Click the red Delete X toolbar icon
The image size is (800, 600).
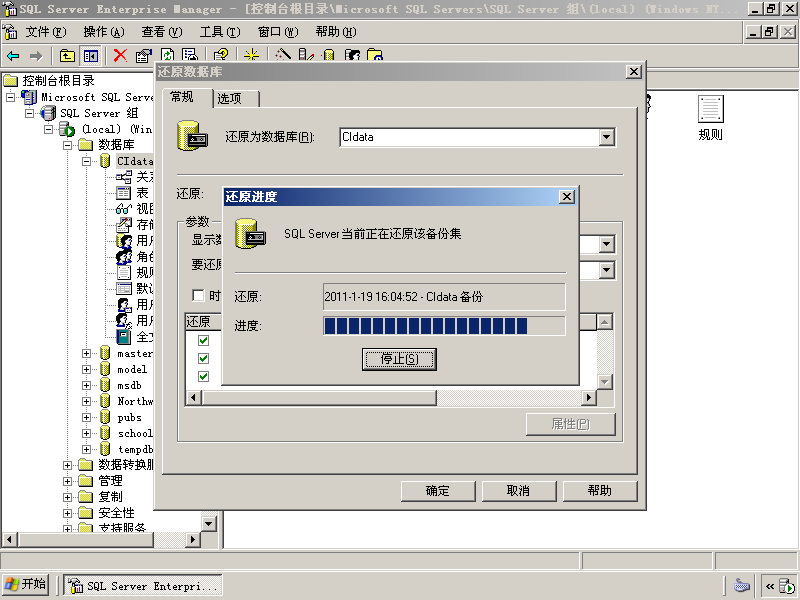pyautogui.click(x=120, y=55)
